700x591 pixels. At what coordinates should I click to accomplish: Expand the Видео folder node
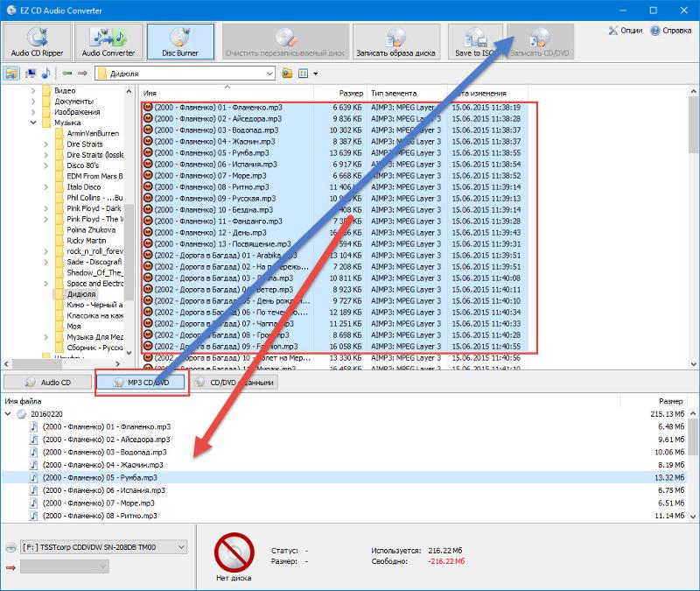33,90
